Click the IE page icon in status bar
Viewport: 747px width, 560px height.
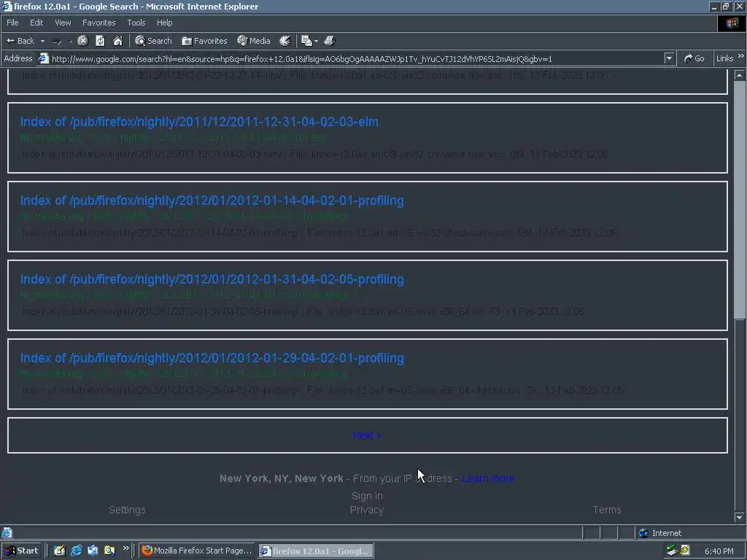tap(7, 533)
